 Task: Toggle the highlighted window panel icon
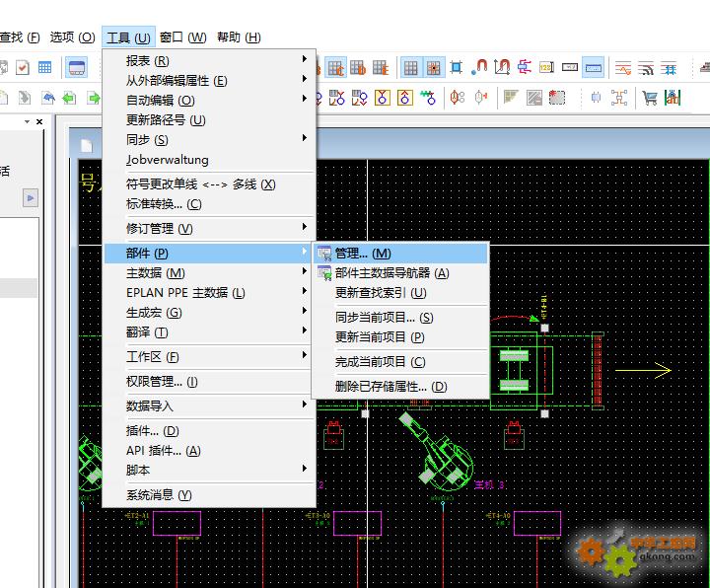point(76,68)
